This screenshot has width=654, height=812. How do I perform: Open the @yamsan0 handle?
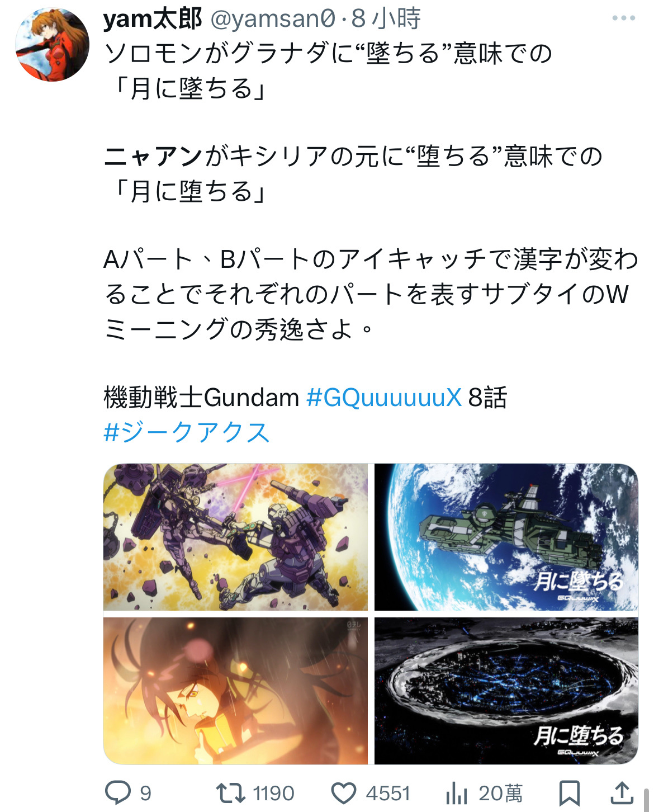(x=273, y=19)
